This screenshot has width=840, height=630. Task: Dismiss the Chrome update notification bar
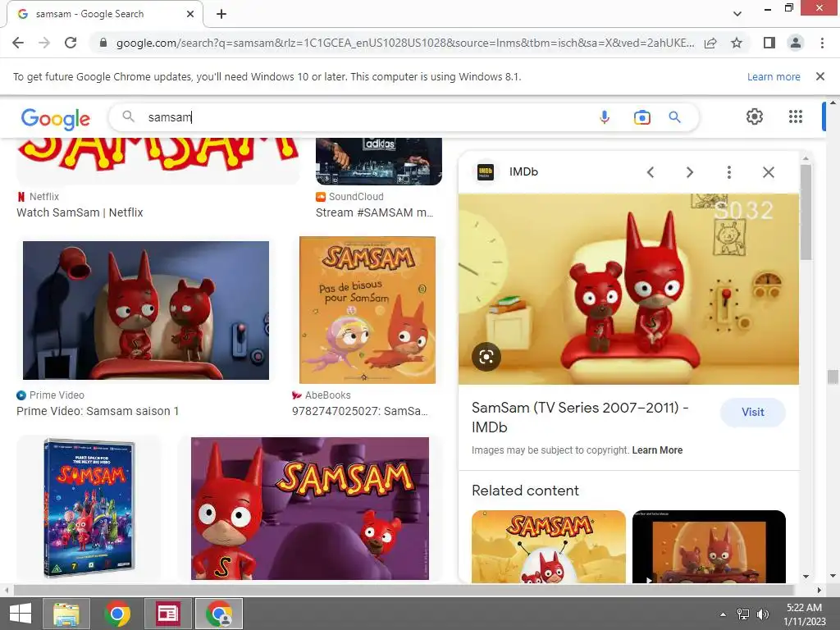819,76
